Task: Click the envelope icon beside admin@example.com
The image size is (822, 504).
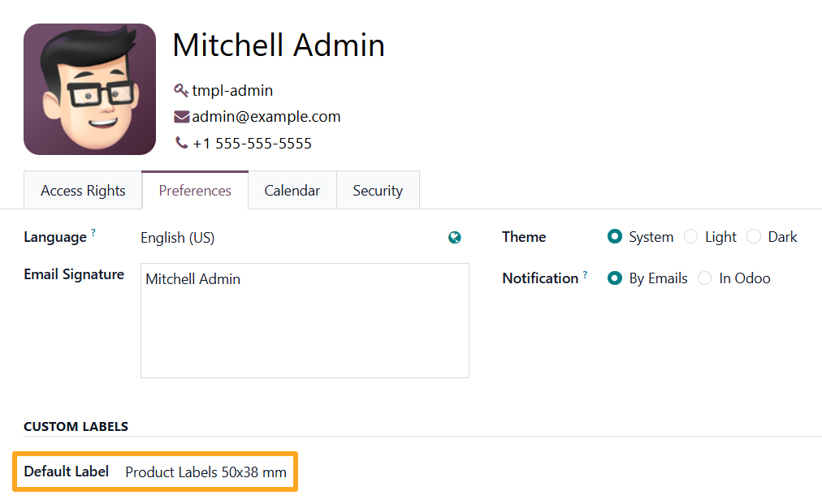Action: 181,117
